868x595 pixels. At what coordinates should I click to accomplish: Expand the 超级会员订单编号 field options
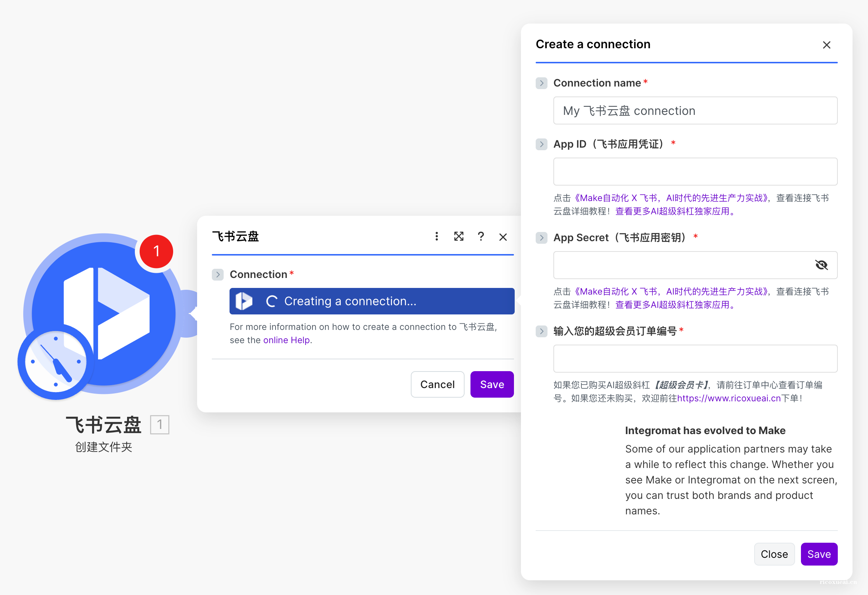tap(541, 331)
